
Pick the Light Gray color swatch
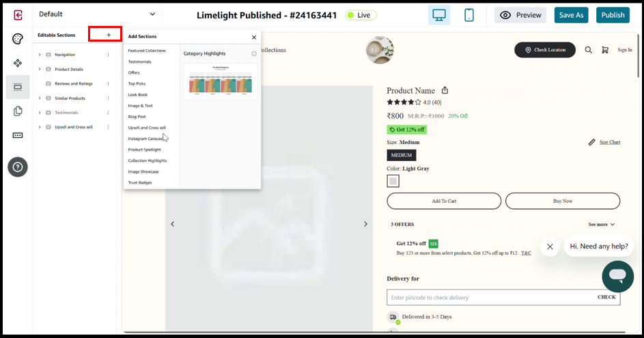(x=393, y=181)
